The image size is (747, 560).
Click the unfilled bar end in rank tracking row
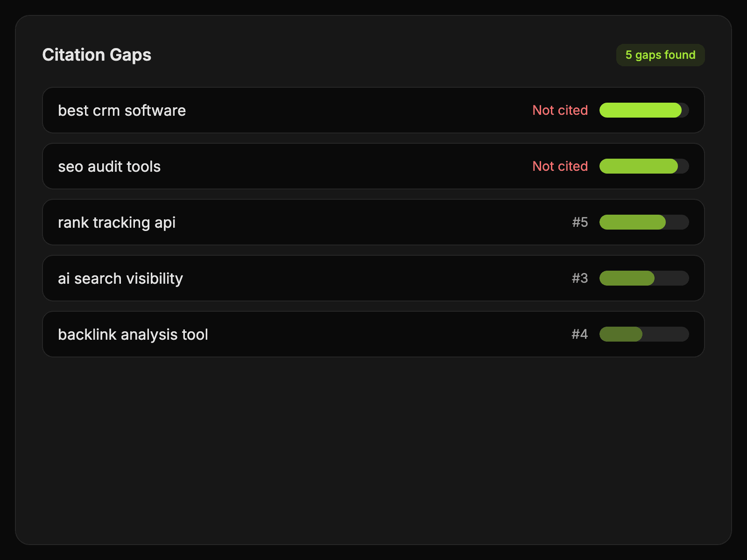[x=677, y=222]
